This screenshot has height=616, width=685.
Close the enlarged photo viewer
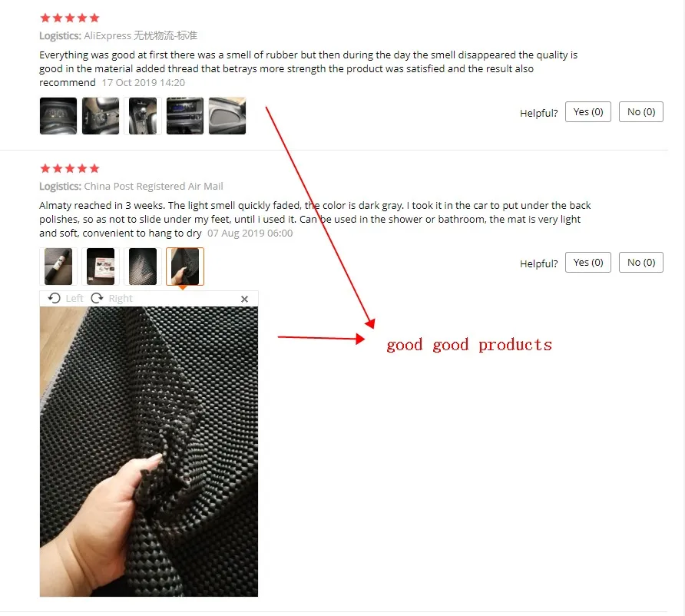[x=245, y=299]
